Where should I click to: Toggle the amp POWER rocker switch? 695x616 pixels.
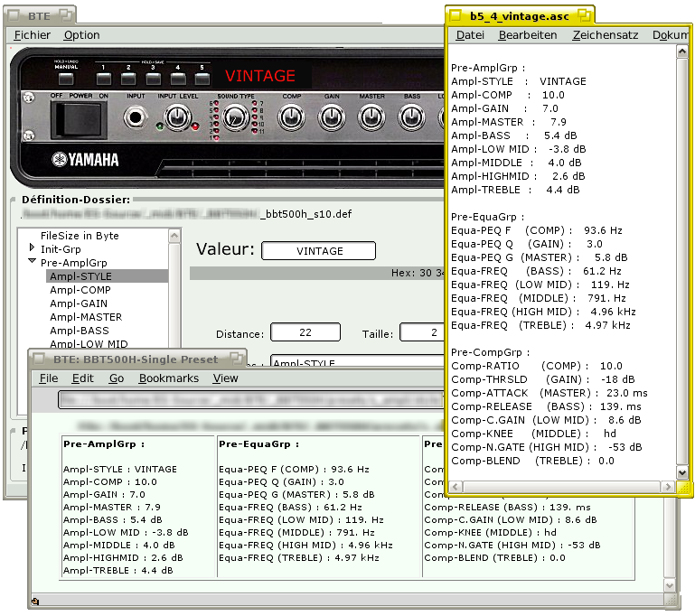[79, 119]
